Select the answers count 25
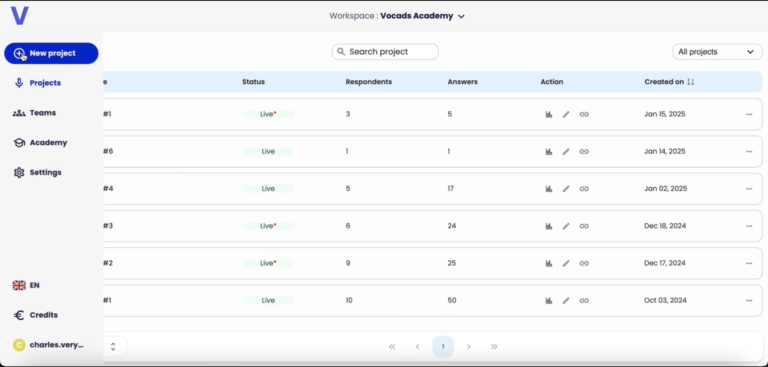This screenshot has width=768, height=367. (x=452, y=263)
